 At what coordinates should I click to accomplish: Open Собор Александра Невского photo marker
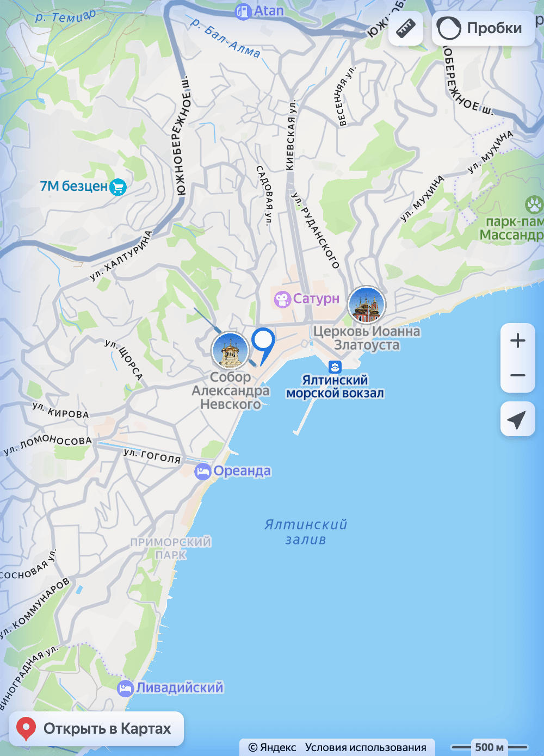pyautogui.click(x=230, y=350)
